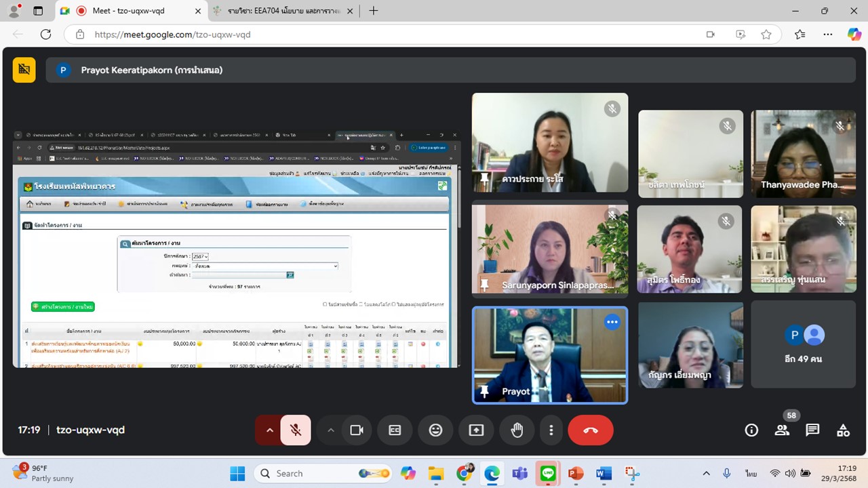Open the Edge favorites list icon

click(x=800, y=35)
